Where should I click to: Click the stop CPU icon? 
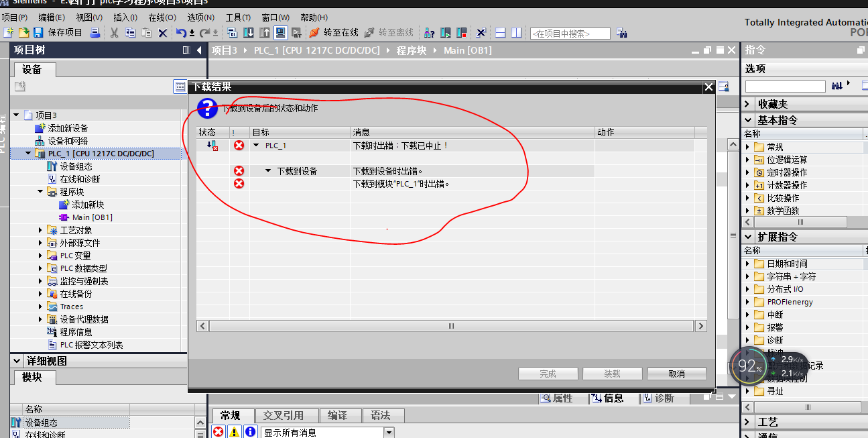click(462, 33)
